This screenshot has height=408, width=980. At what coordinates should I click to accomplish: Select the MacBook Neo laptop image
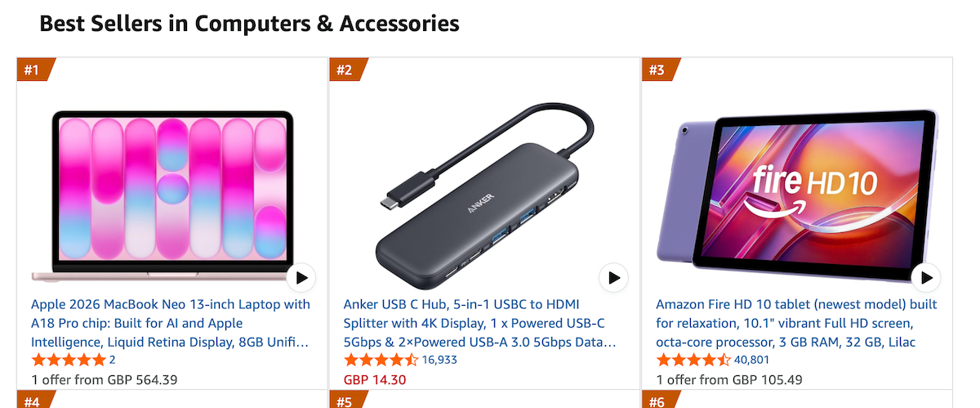[x=171, y=195]
